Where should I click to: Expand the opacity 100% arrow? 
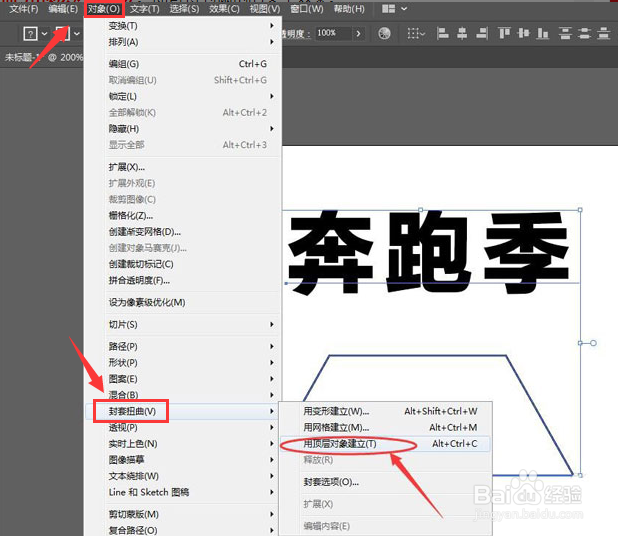(358, 34)
